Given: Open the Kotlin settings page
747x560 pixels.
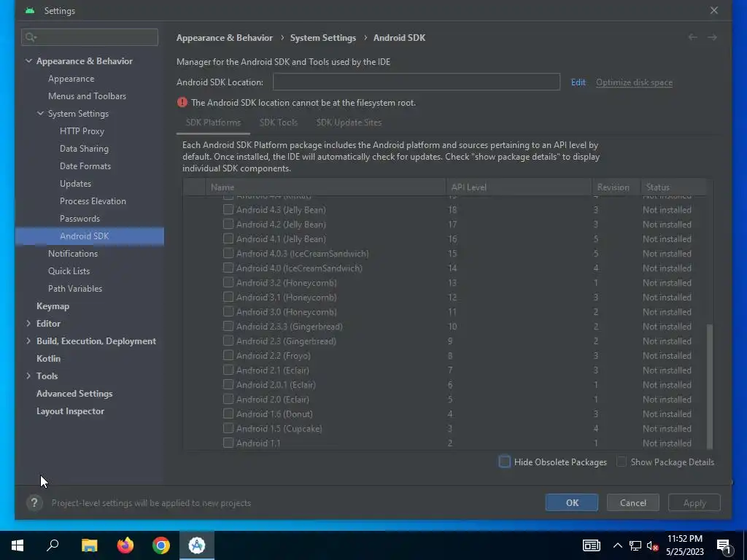Looking at the screenshot, I should [x=48, y=359].
